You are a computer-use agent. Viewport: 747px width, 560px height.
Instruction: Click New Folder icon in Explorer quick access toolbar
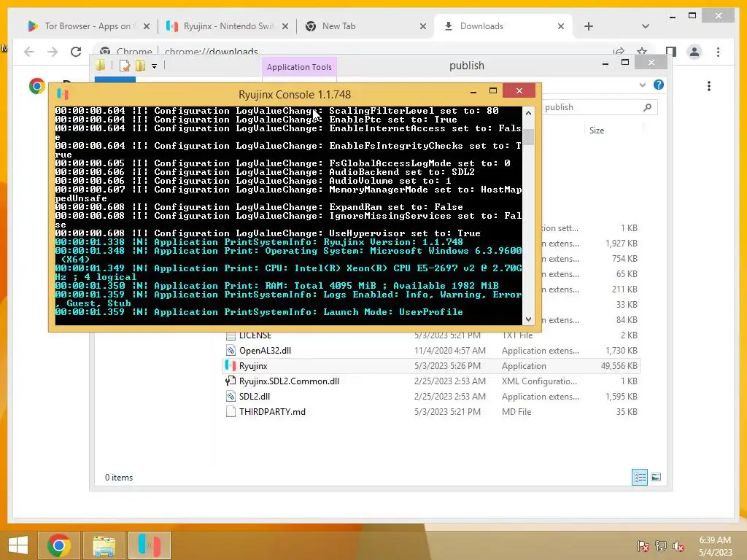(140, 66)
